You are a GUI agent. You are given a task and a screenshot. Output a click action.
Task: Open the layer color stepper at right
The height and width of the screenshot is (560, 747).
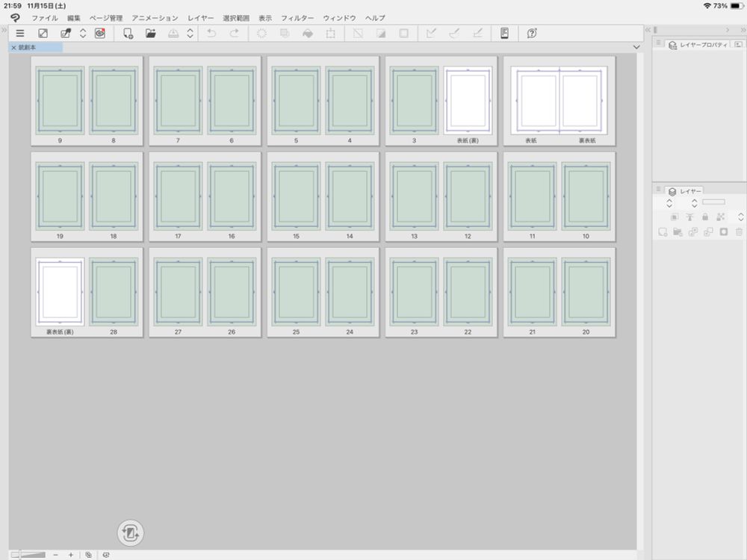[741, 217]
